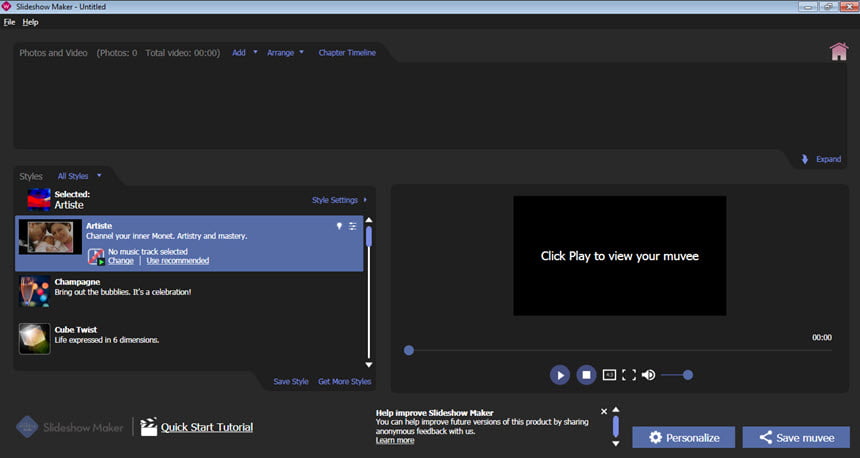Click the Style Settings arrow
Screen dimensions: 860x458
(365, 200)
